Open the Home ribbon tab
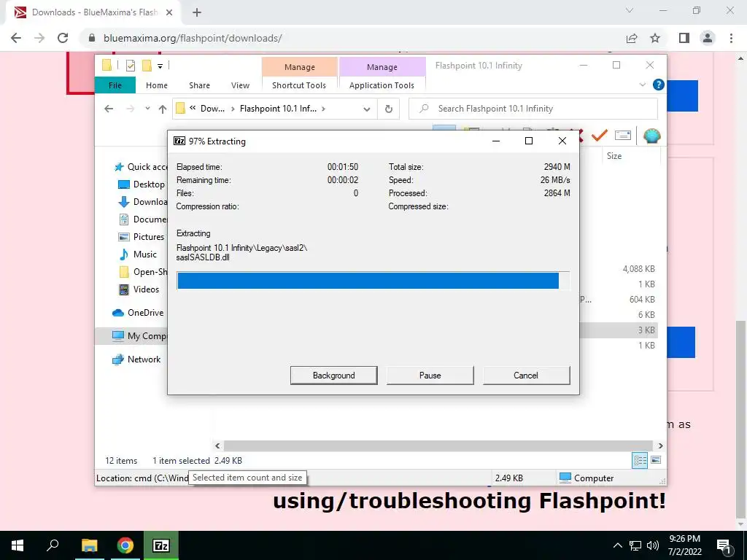This screenshot has width=747, height=560. click(x=157, y=85)
